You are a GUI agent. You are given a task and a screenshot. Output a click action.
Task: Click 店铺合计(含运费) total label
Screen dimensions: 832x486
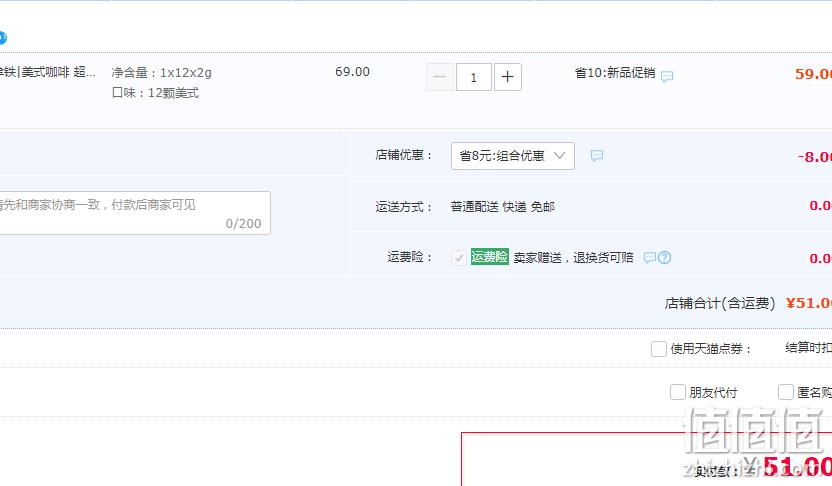(720, 303)
